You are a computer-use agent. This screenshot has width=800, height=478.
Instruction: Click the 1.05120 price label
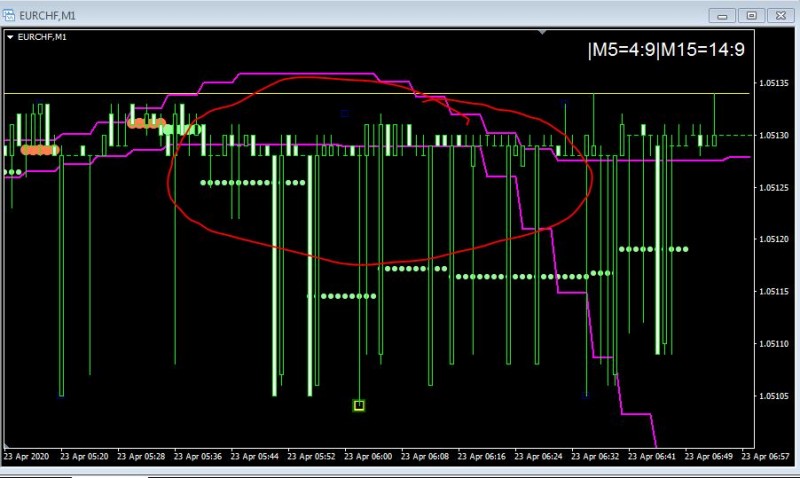[773, 239]
